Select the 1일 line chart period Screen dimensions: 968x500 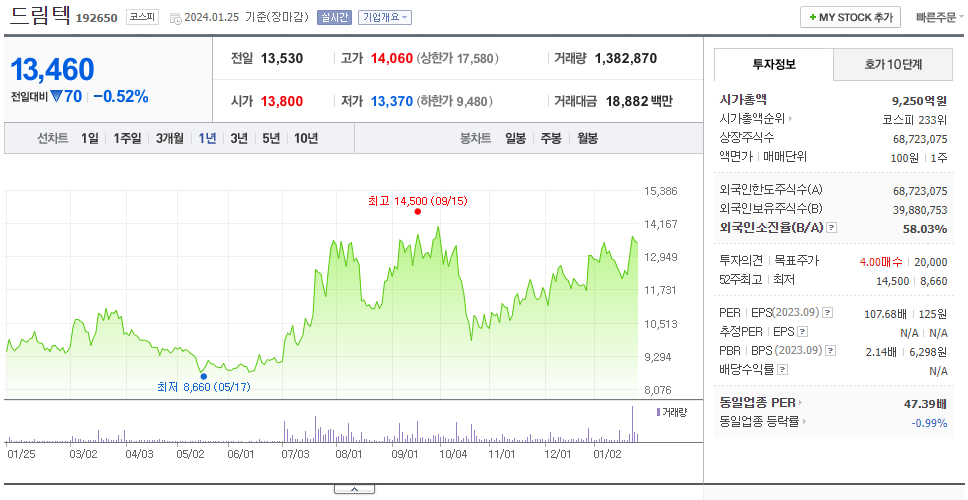click(90, 138)
